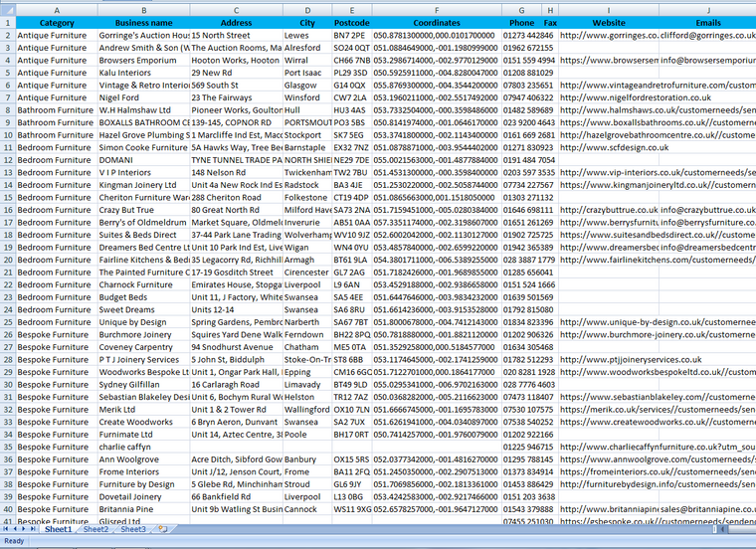Viewport: 756px width, 549px height.
Task: Click the next sheet navigation arrow
Action: (23, 529)
